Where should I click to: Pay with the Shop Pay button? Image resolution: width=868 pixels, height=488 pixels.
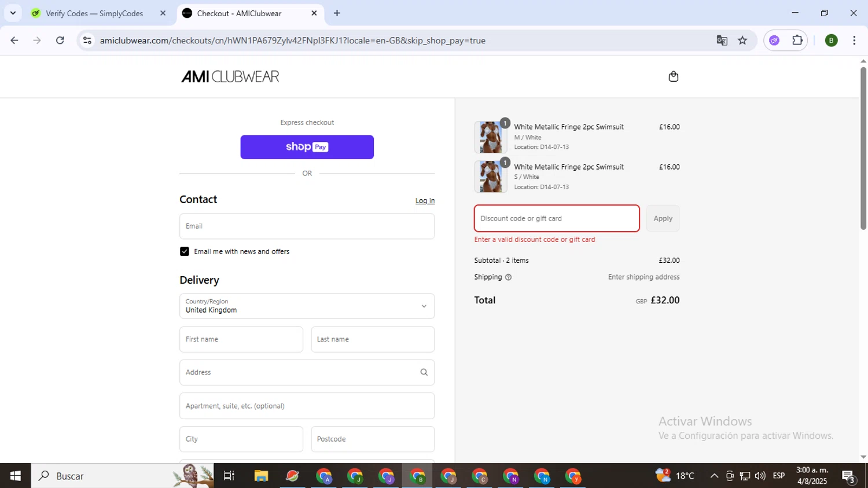click(x=307, y=147)
